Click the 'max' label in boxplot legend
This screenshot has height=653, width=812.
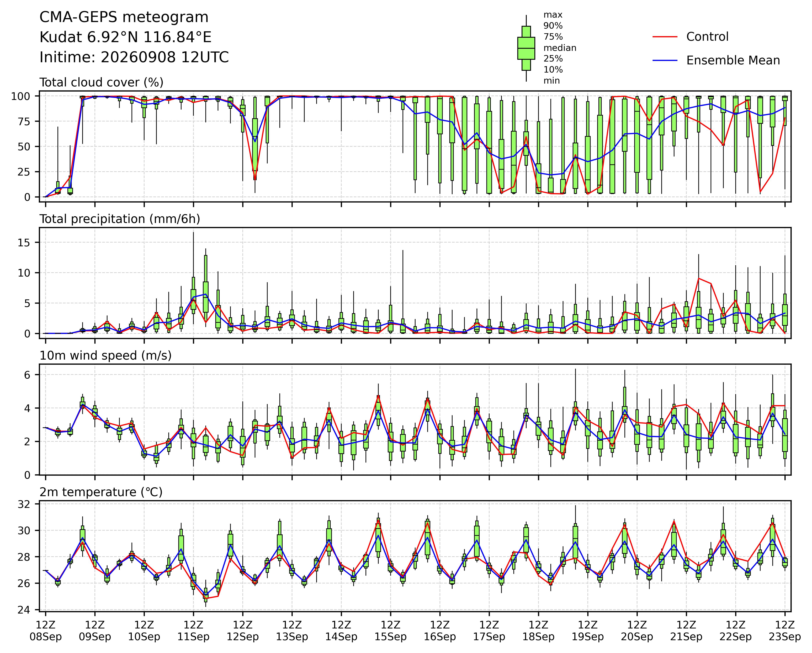(553, 15)
